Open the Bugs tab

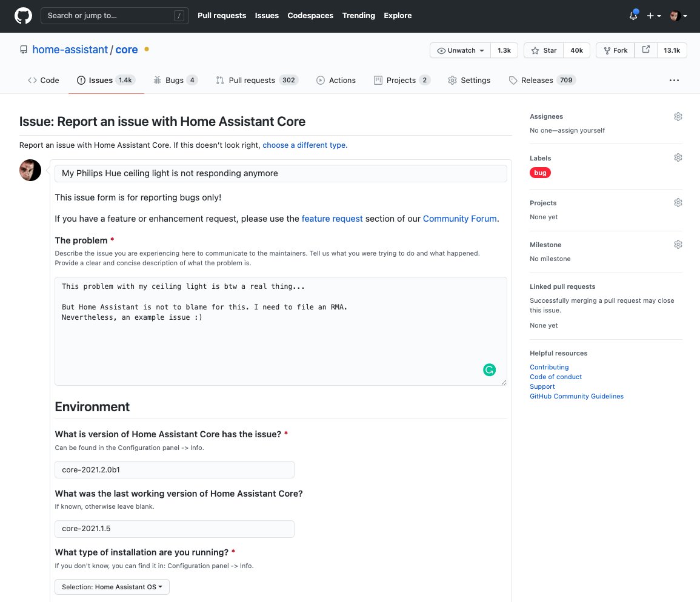click(x=175, y=81)
